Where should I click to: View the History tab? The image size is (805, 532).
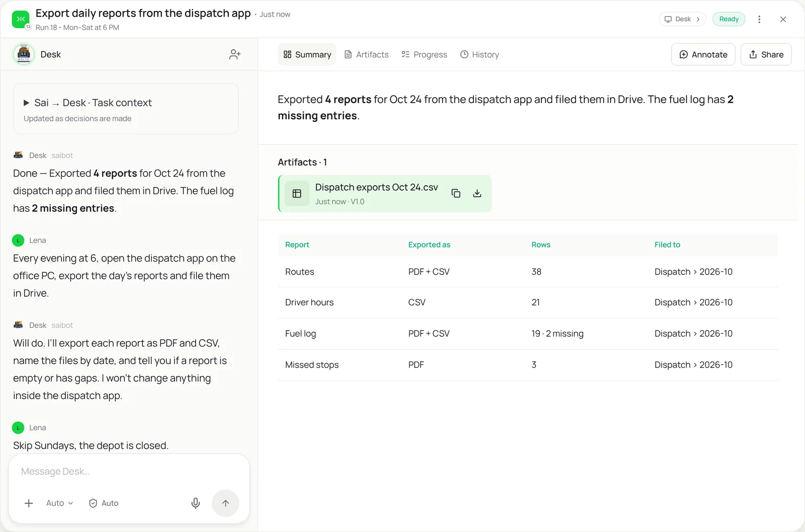pos(479,54)
